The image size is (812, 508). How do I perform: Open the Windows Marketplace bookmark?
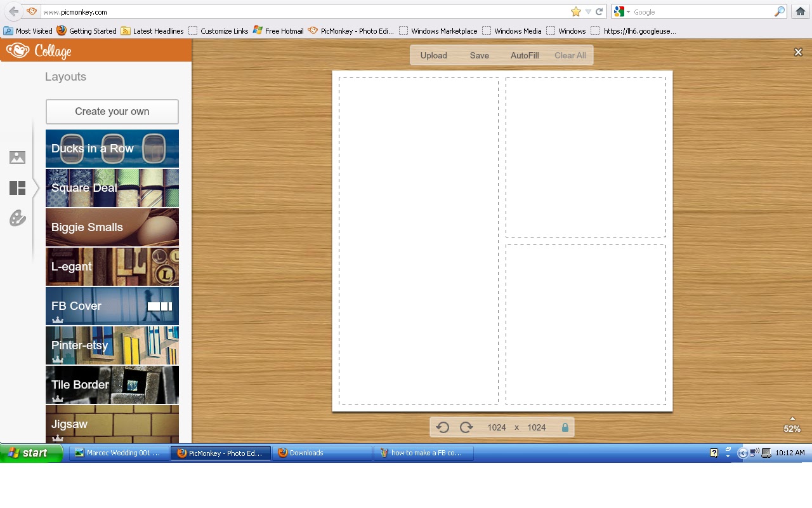tap(438, 30)
